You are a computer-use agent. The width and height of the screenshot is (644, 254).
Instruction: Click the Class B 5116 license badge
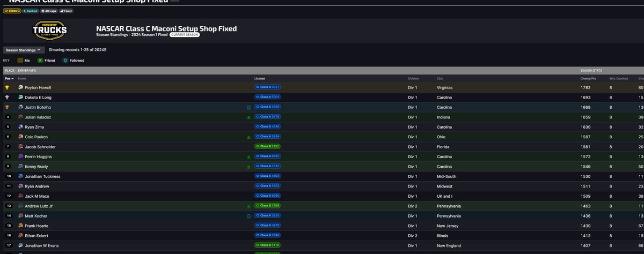[267, 245]
